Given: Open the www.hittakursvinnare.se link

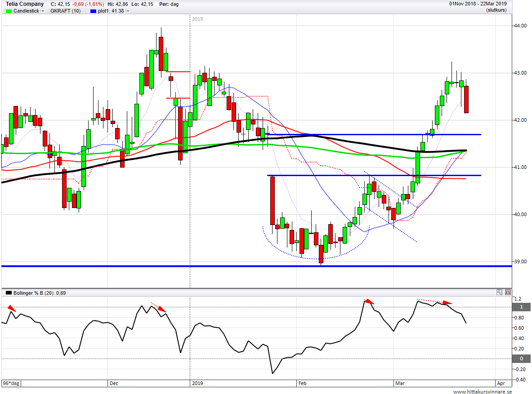Looking at the screenshot, I should [483, 392].
